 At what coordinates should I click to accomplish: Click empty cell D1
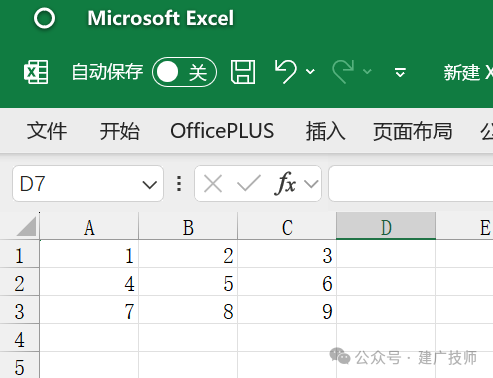coord(386,254)
